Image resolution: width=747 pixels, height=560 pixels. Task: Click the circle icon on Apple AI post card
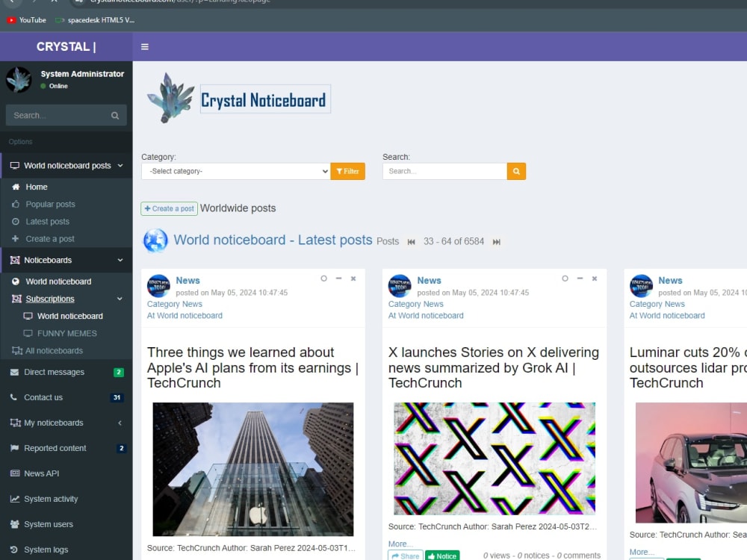point(324,279)
